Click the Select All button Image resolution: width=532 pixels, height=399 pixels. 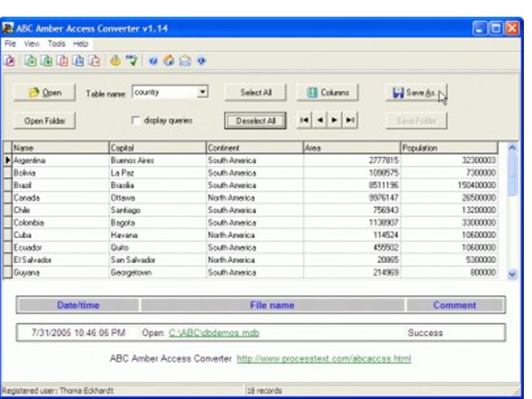coord(255,93)
